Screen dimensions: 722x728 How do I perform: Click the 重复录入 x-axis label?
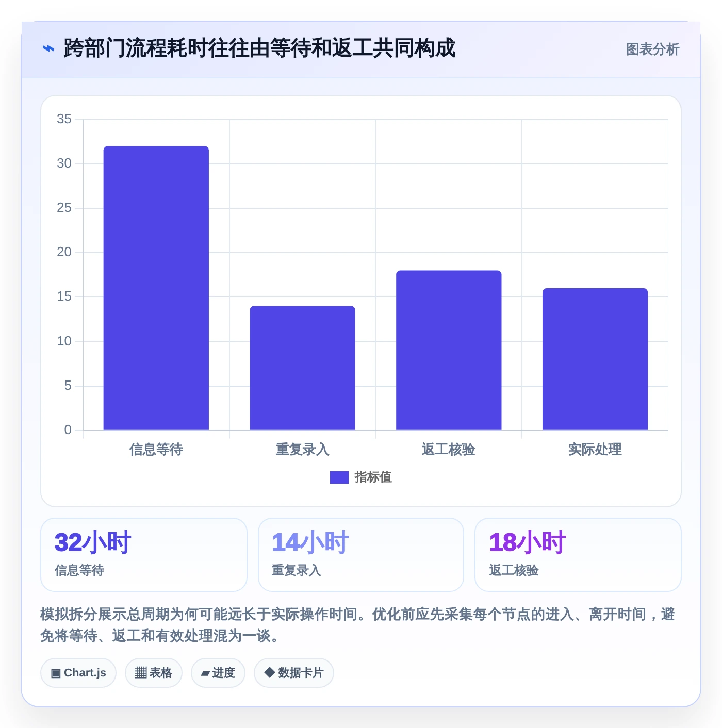point(303,450)
